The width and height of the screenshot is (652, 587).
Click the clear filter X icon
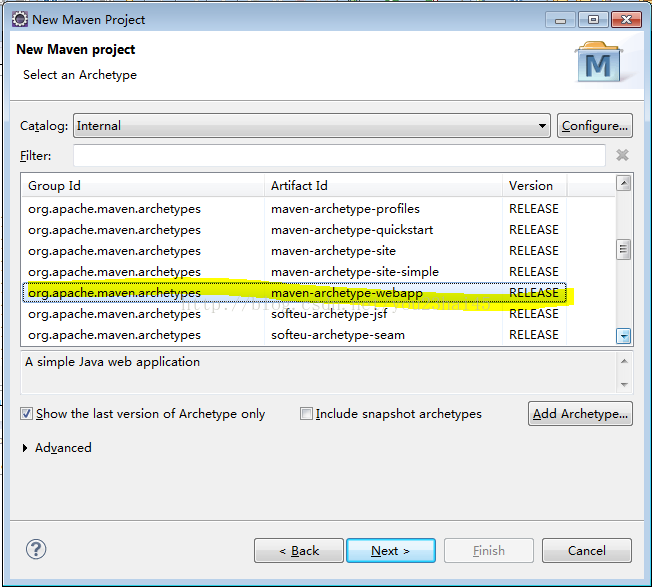[x=622, y=155]
